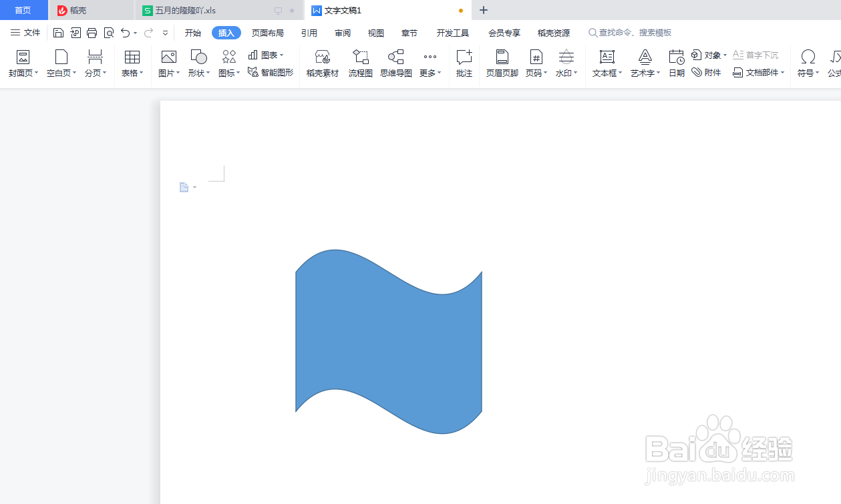
Task: Open the Page Layout (页面布局) tab
Action: tap(268, 33)
